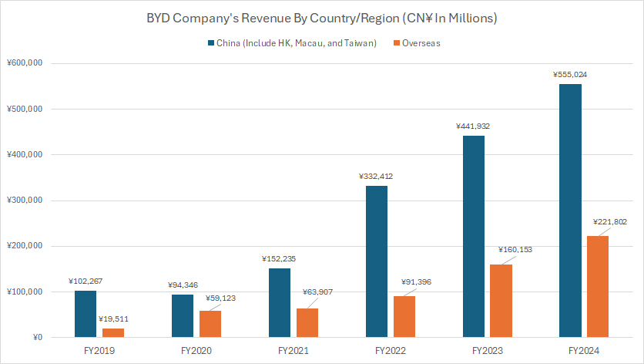Screen dimensions: 644x364
Task: Click the ¥59,123 data label
Action: (x=220, y=298)
